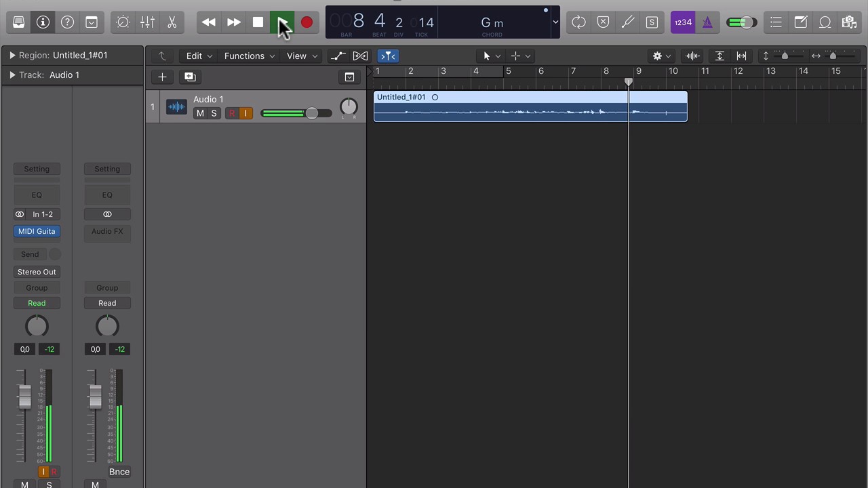Click the MIDI Guita plug-in slot

37,231
